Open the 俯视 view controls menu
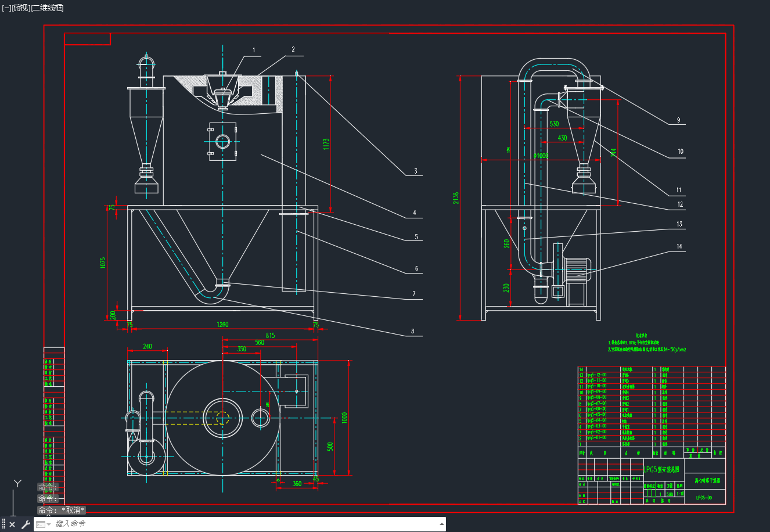Image resolution: width=770 pixels, height=532 pixels. (21, 8)
